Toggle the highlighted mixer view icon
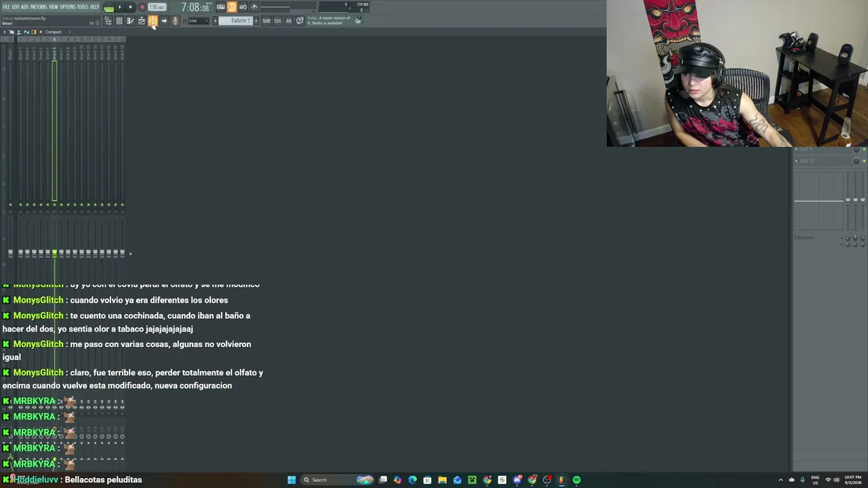 pyautogui.click(x=153, y=21)
